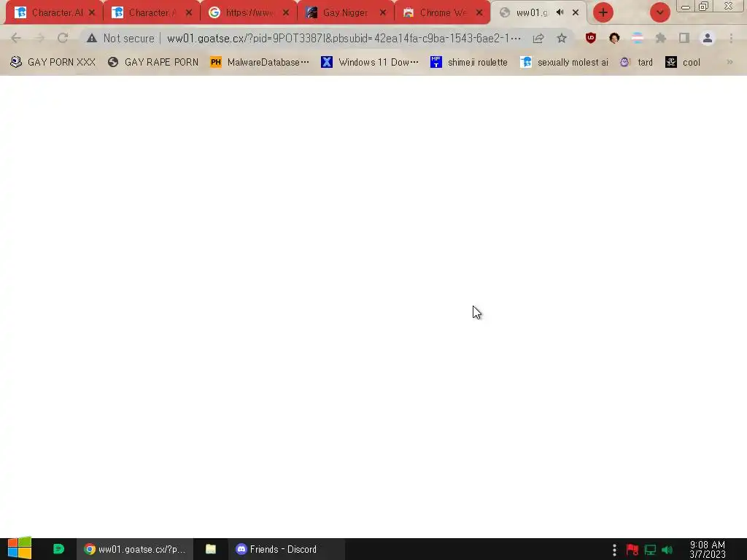
Task: View the Not secure site warning
Action: (x=120, y=38)
